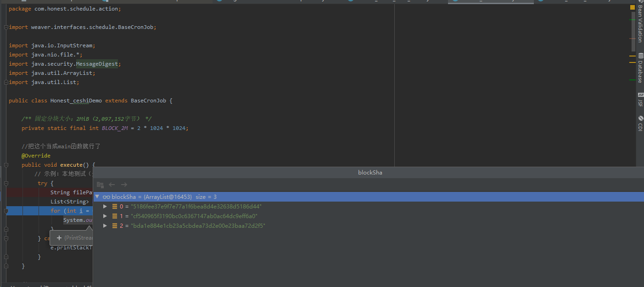The width and height of the screenshot is (644, 287).
Task: Expand element 1 of blockSha list
Action: coord(106,216)
